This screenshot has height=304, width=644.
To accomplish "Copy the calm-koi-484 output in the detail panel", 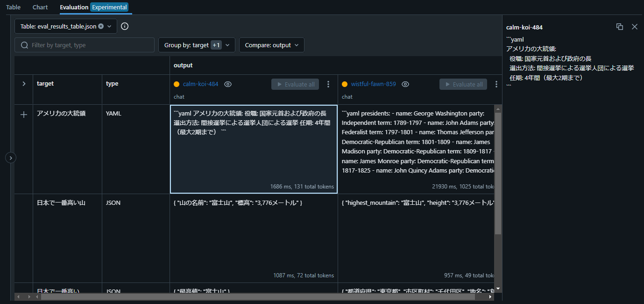I will 620,27.
